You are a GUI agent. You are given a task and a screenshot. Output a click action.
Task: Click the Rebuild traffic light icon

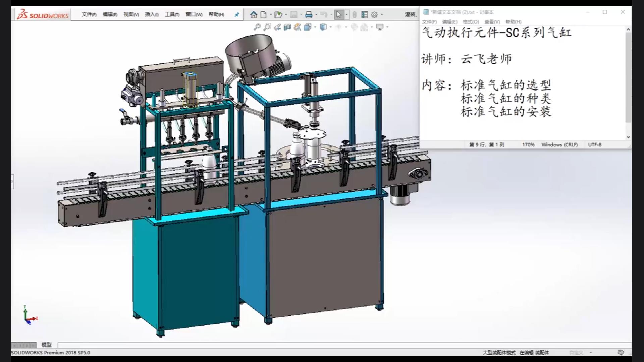(355, 15)
